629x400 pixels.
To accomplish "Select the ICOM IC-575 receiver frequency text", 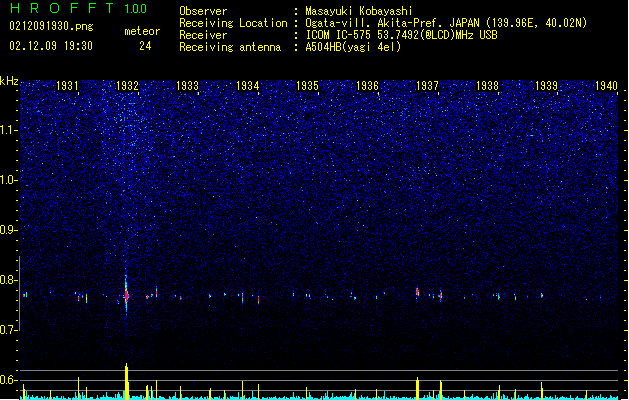I will (x=401, y=35).
